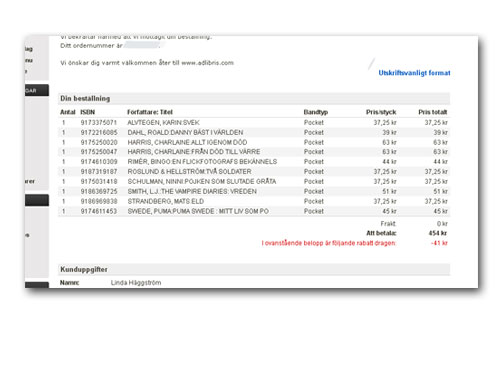Select the red rabatt discount text
Image resolution: width=500 pixels, height=375 pixels.
coord(328,243)
